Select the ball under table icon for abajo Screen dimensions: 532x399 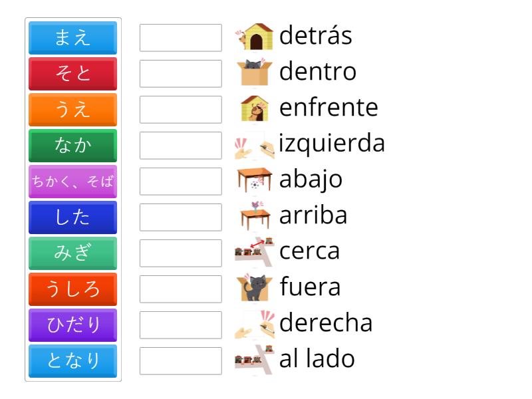[x=258, y=180]
